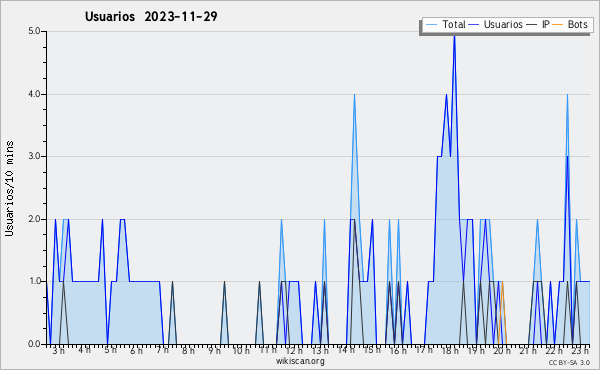Click the 'wikiscan.org' label below the chart

[300, 361]
